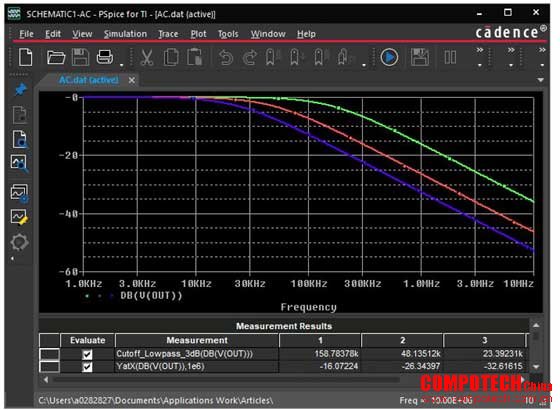This screenshot has width=560, height=410.
Task: Open the Simulation menu
Action: click(x=125, y=34)
